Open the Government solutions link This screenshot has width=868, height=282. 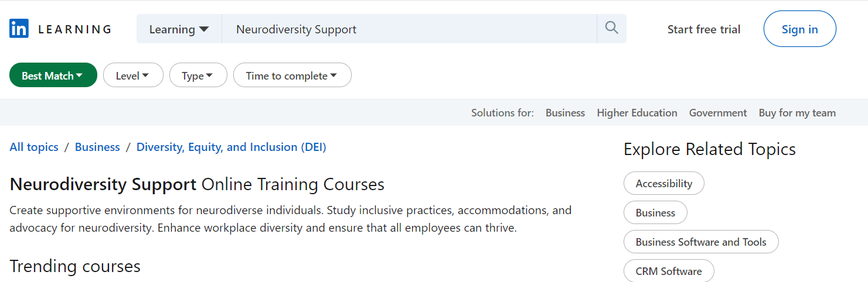[718, 113]
